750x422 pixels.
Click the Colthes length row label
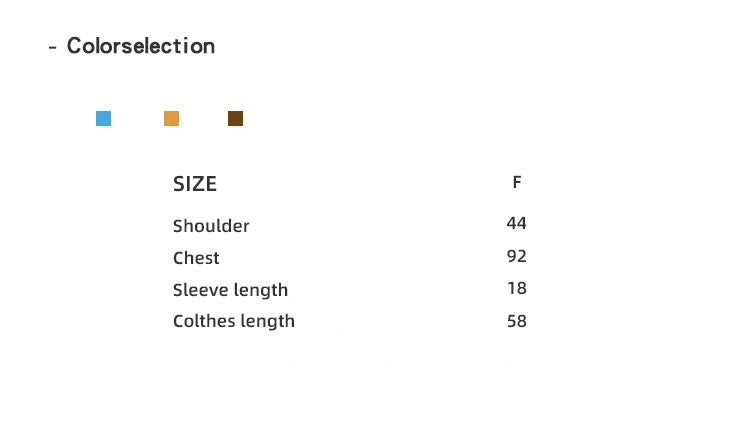(x=234, y=321)
